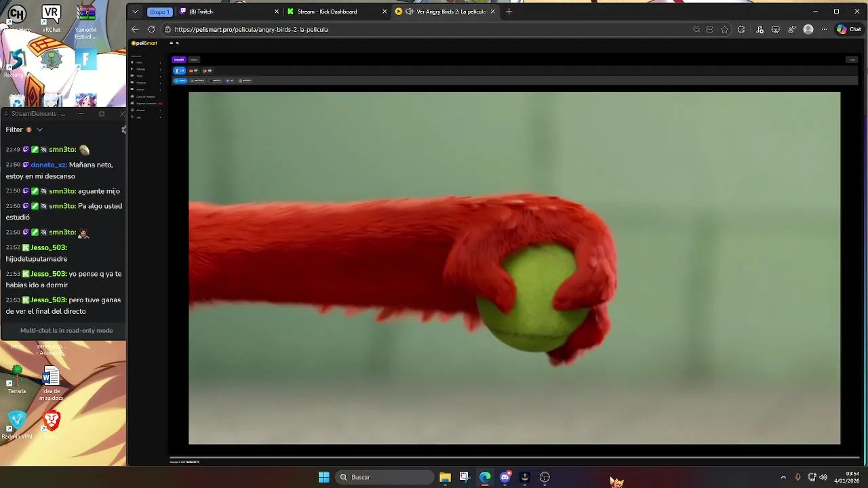Screen dimensions: 868x488
Task: Open the browser profile avatar
Action: tap(808, 29)
